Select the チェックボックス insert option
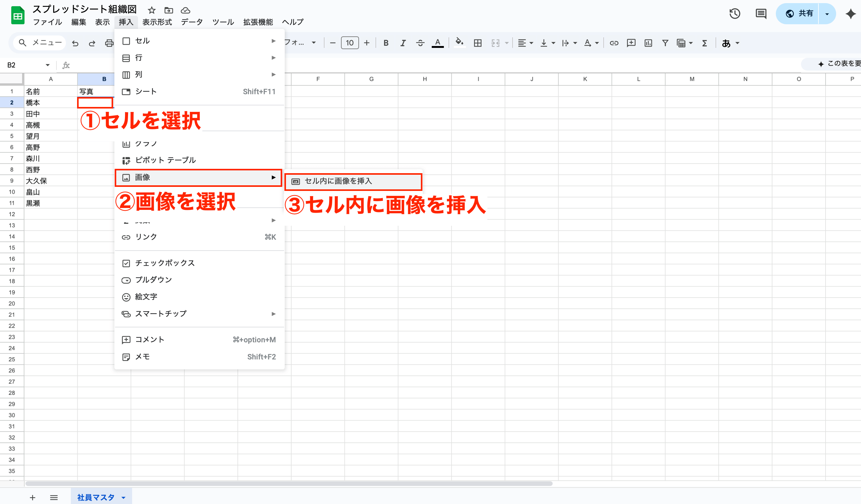This screenshot has height=504, width=861. tap(165, 263)
